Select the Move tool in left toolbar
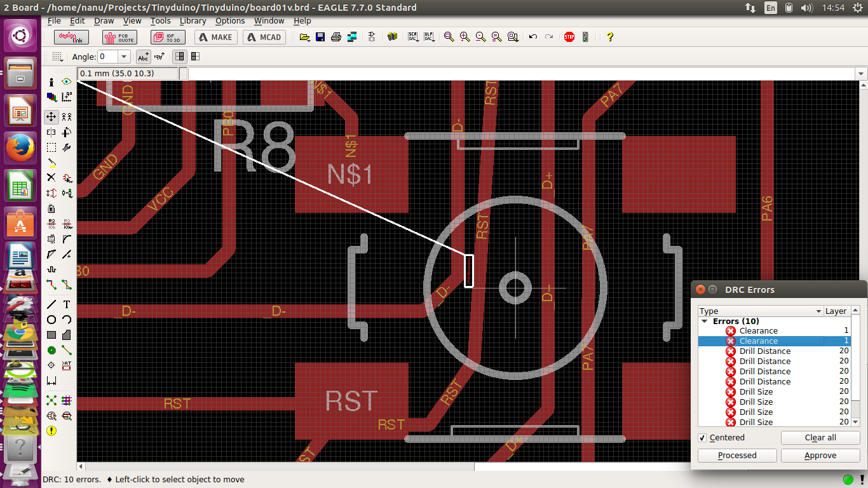868x488 pixels. tap(51, 117)
